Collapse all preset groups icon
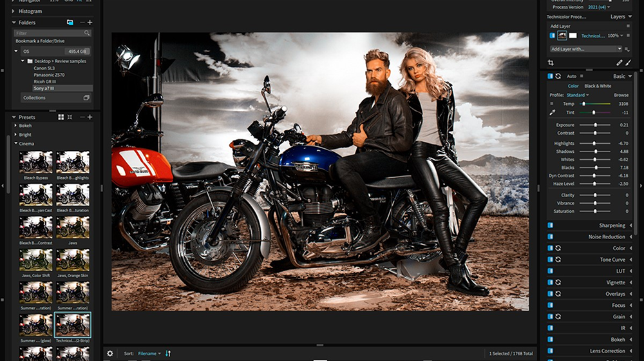The width and height of the screenshot is (644, 361). tap(70, 117)
